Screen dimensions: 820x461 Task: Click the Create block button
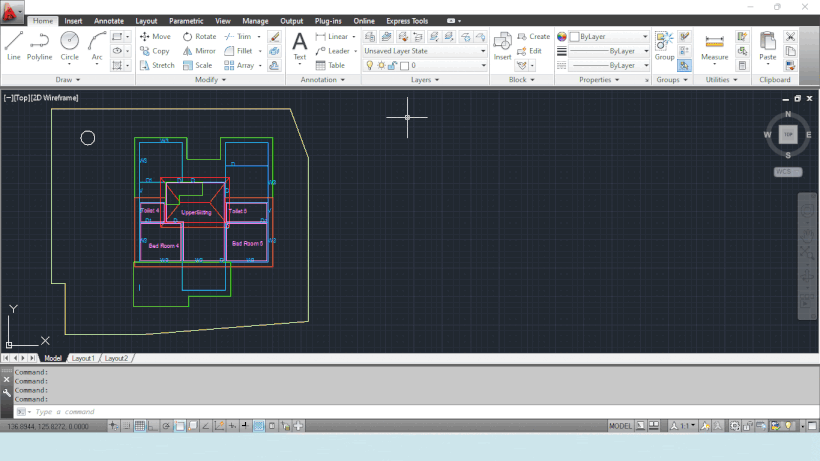click(533, 36)
